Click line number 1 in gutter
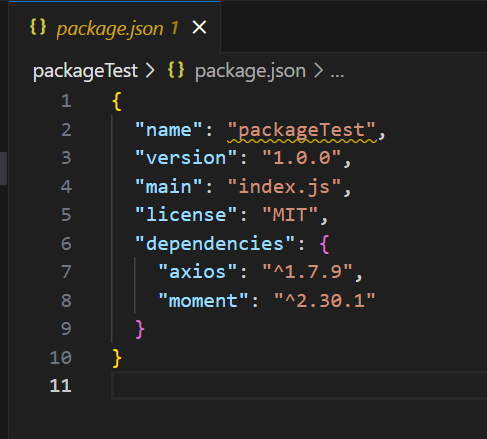The height and width of the screenshot is (439, 487). tap(66, 101)
